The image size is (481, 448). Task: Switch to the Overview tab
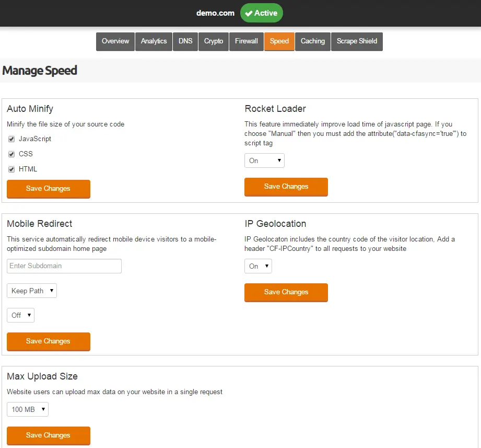pyautogui.click(x=115, y=41)
